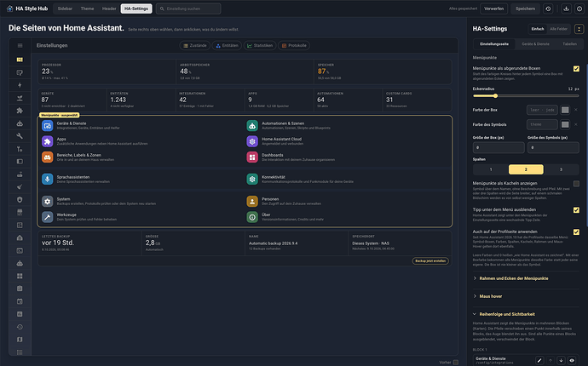Click the Größe der Box (px) input
This screenshot has width=588, height=366.
(499, 147)
